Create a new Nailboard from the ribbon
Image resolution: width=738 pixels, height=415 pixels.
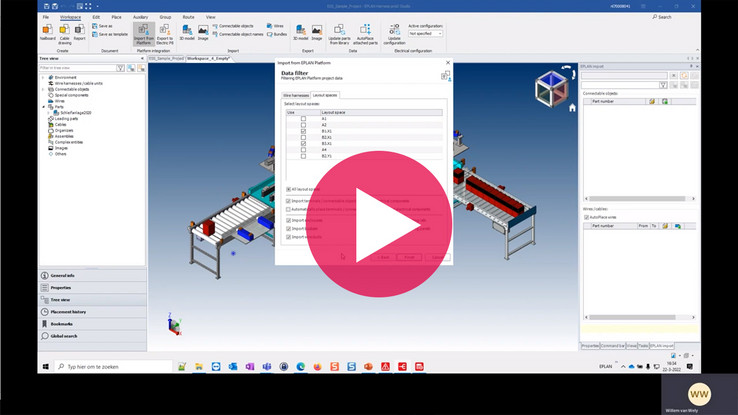(x=47, y=32)
